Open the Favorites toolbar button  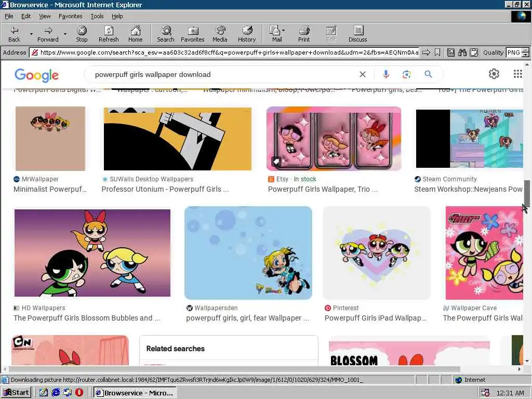pos(192,34)
